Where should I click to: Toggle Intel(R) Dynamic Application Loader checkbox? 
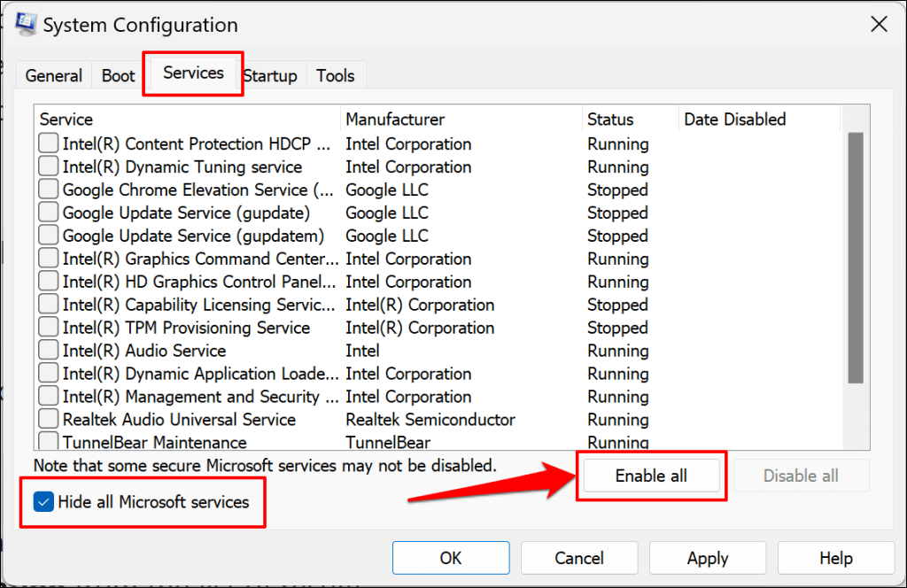coord(49,374)
